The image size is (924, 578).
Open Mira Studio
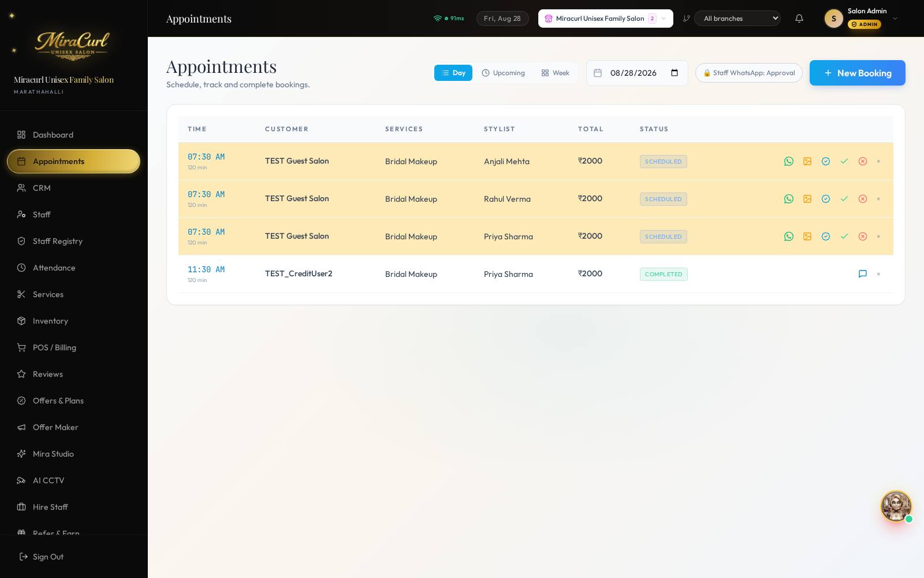[x=73, y=454]
